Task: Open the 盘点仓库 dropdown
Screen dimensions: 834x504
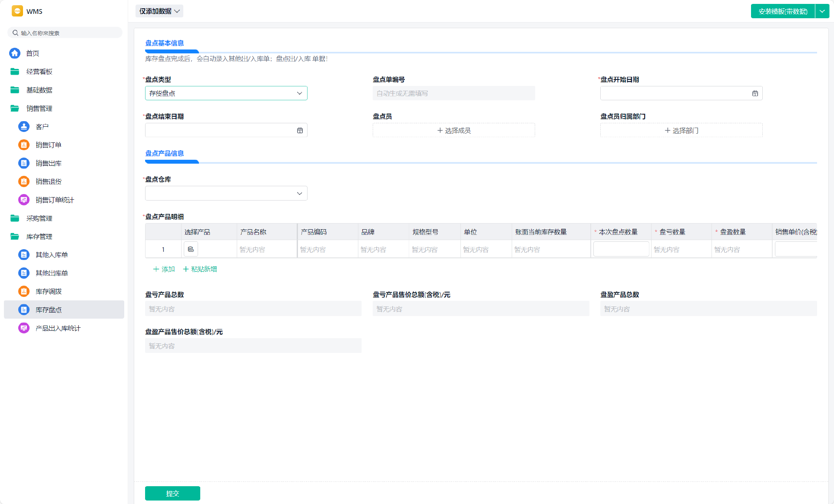Action: tap(226, 193)
